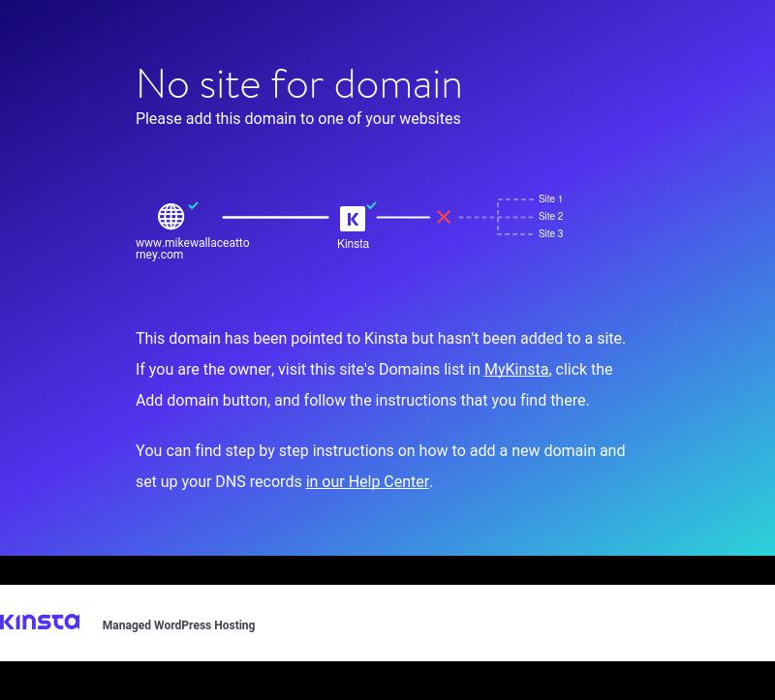Screen dimensions: 775x700
Task: Click the dashed bracket connecting to the sites
Action: click(x=499, y=217)
